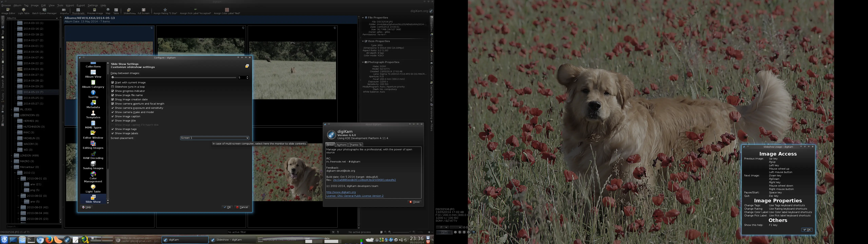Disable Show progress indicator
The width and height of the screenshot is (868, 244).
point(113,91)
